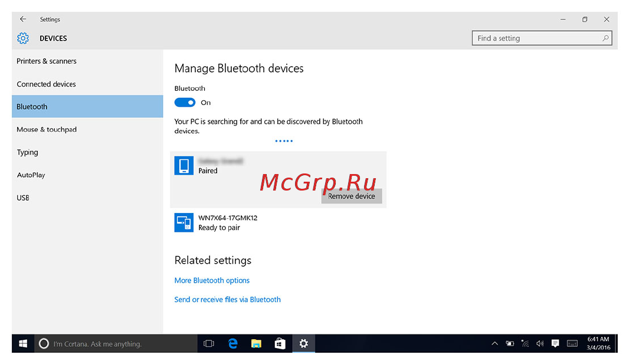Select the paired phone device icon
Image resolution: width=629 pixels, height=364 pixels.
tap(184, 166)
